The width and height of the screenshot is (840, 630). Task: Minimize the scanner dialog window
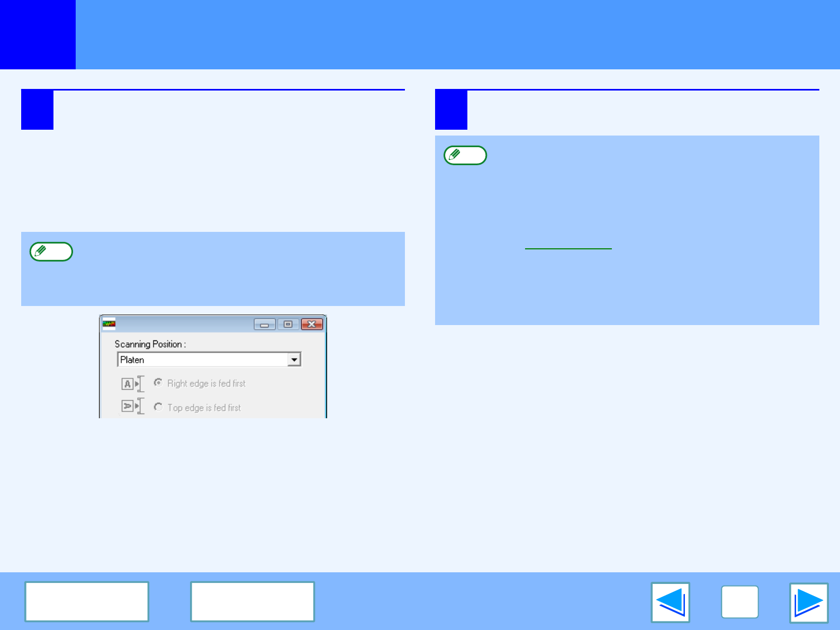click(x=264, y=324)
